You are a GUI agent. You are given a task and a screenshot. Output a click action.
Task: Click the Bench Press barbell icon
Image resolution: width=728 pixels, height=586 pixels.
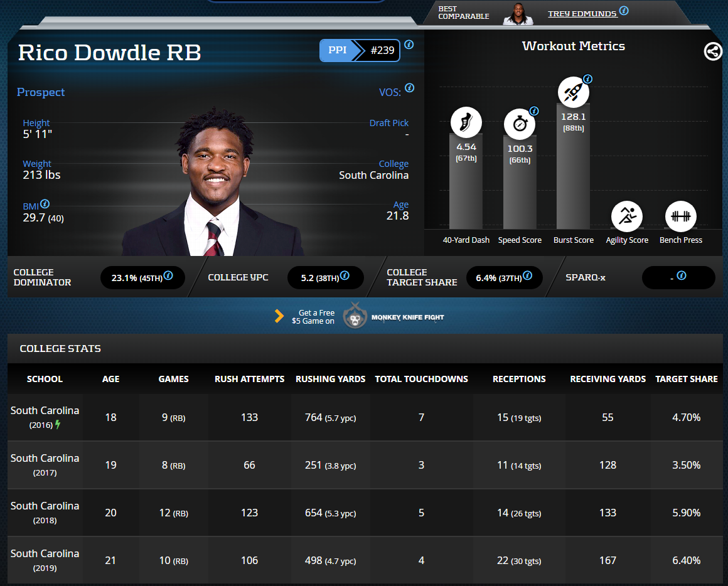click(680, 216)
